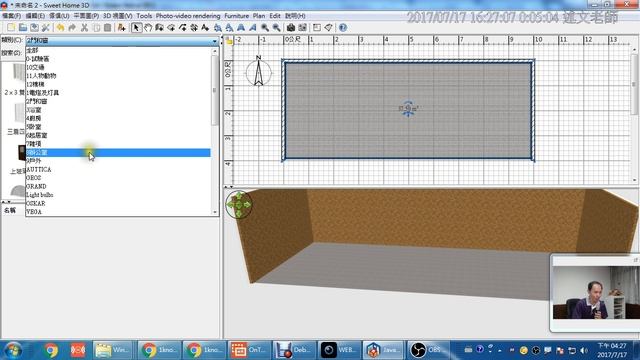Click the category list scroll-down arrow
Screen dimensions: 640x360
(215, 212)
